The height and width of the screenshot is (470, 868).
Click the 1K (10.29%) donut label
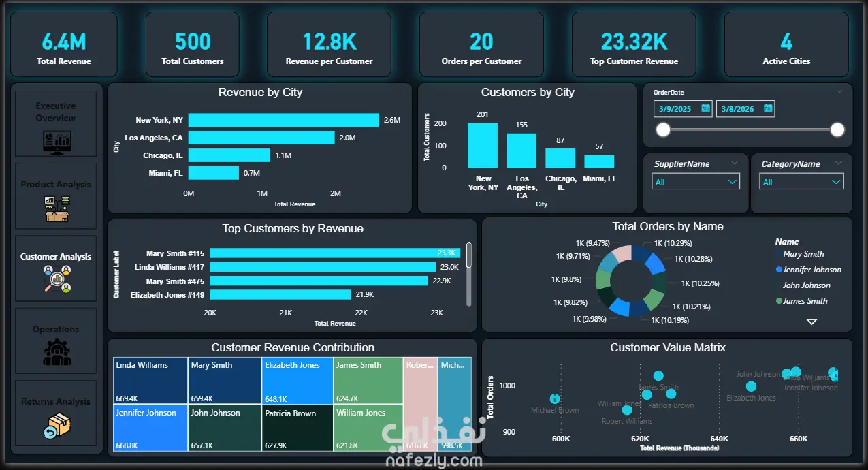click(x=673, y=243)
